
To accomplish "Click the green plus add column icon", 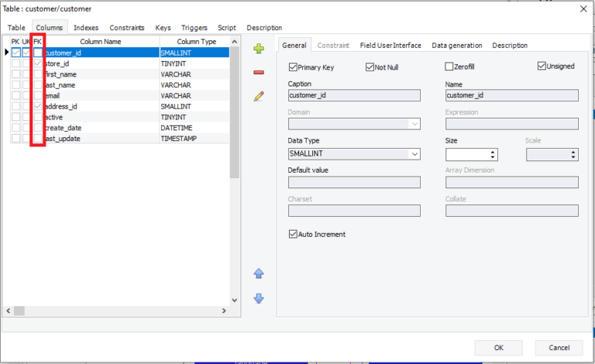I will coord(259,49).
